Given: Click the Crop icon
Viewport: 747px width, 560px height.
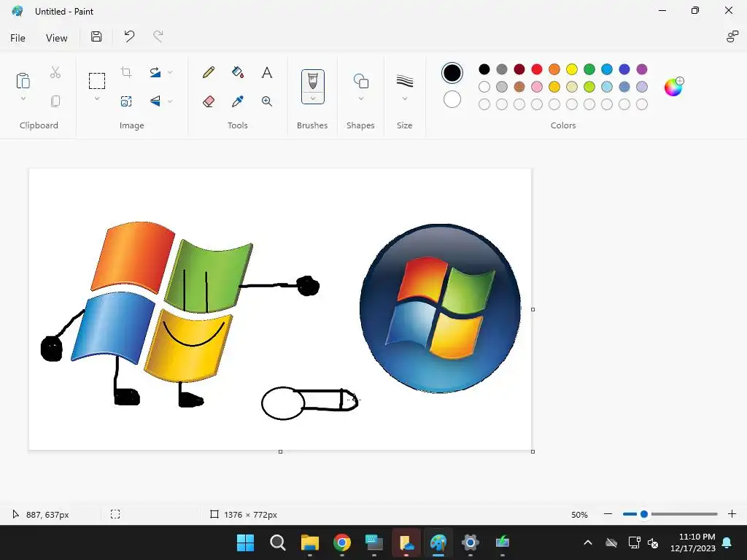Looking at the screenshot, I should click(x=126, y=72).
